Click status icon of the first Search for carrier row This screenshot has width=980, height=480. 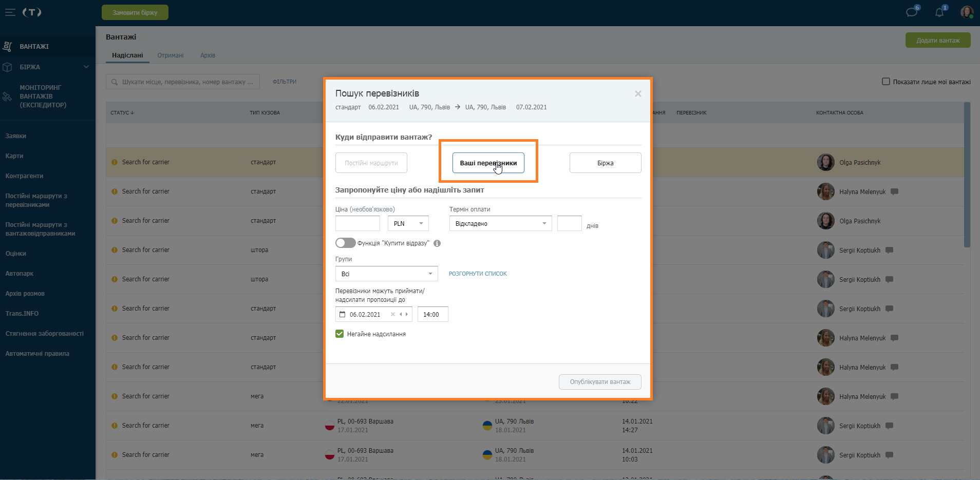pyautogui.click(x=115, y=162)
